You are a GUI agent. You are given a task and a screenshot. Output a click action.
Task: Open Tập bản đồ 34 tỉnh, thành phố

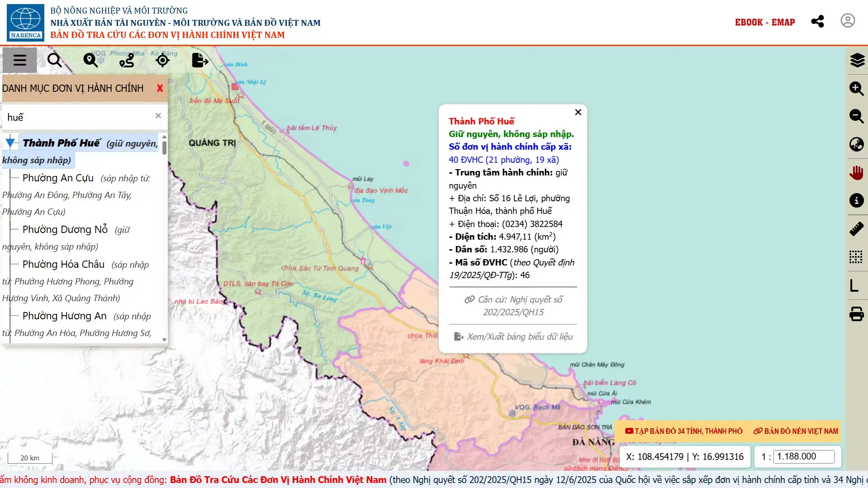pos(684,431)
